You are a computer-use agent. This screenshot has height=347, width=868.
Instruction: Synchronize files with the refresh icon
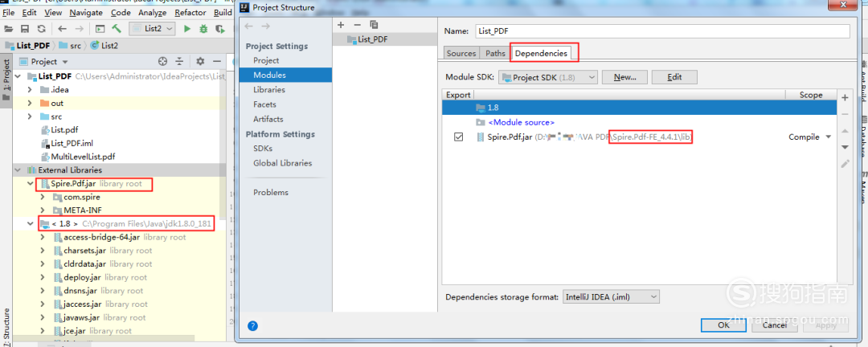[42, 29]
